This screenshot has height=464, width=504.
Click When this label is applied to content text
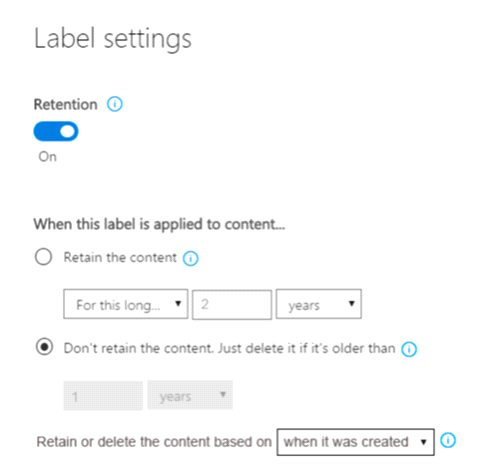(159, 224)
